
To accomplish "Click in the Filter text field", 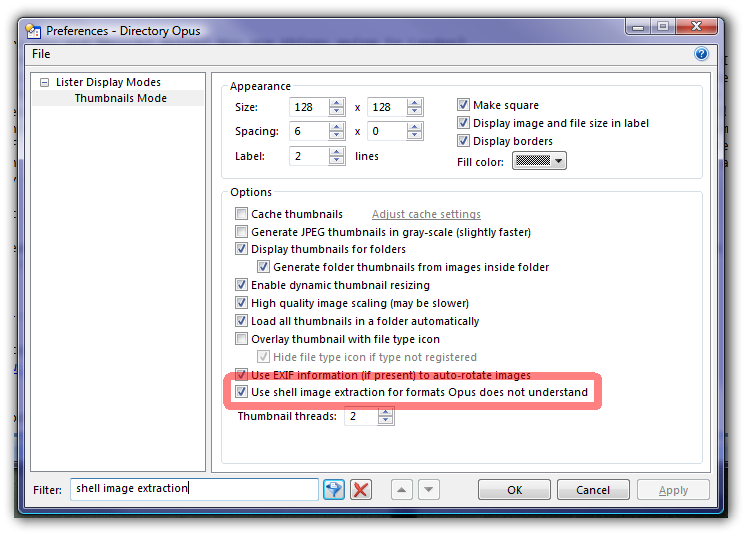I will click(195, 490).
